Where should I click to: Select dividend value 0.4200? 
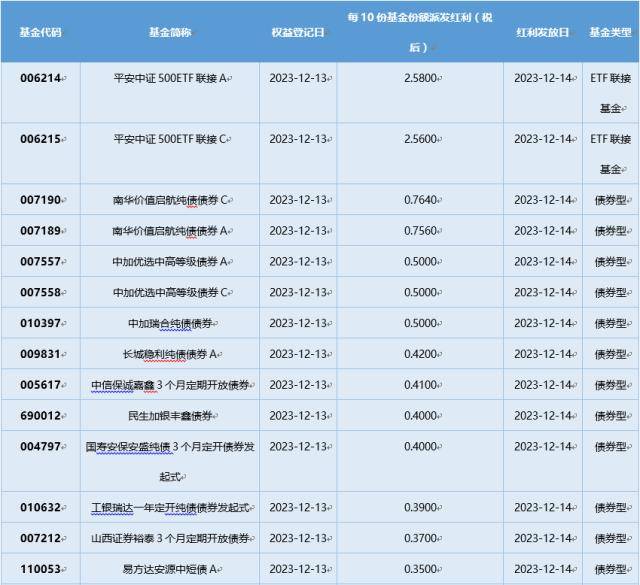(420, 354)
